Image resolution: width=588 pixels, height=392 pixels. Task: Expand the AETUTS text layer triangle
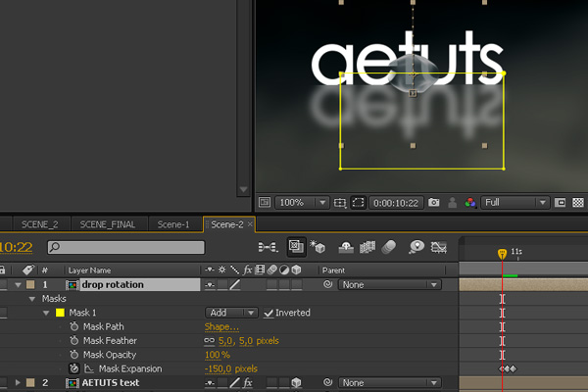tap(18, 382)
